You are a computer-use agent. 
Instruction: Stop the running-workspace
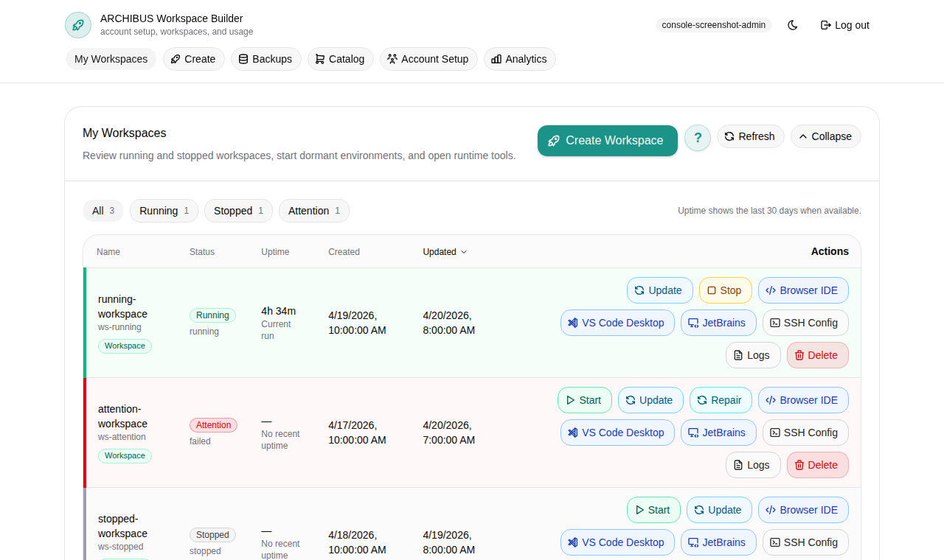click(725, 290)
